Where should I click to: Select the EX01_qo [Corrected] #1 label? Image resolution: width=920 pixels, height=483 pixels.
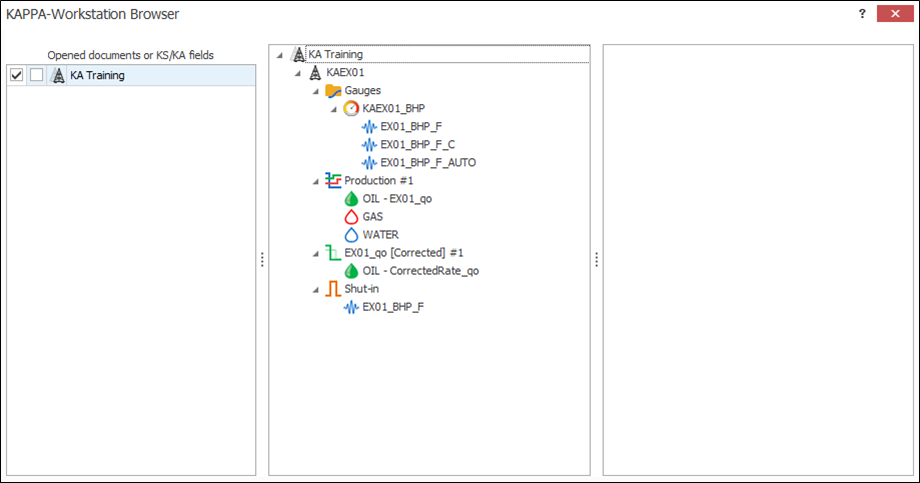(x=404, y=253)
